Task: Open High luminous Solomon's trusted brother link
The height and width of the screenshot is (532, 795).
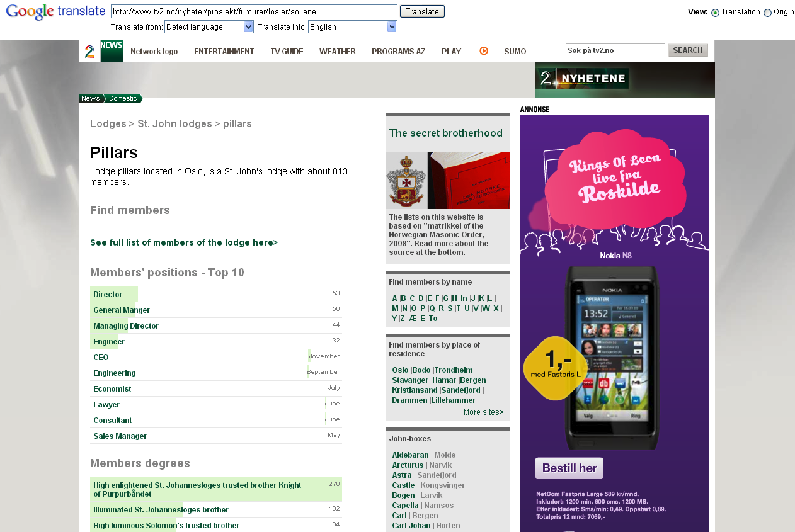Action: (x=166, y=526)
